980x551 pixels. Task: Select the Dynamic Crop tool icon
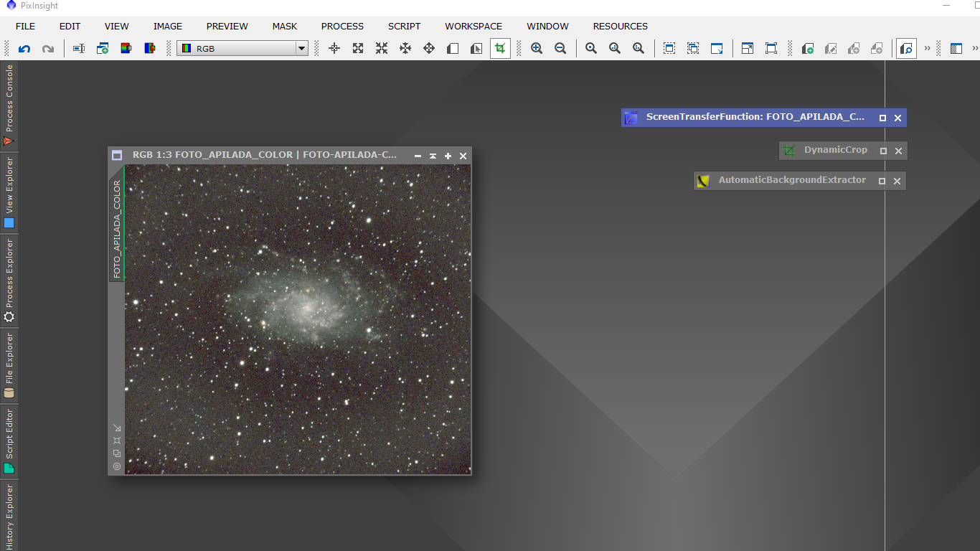tap(500, 49)
